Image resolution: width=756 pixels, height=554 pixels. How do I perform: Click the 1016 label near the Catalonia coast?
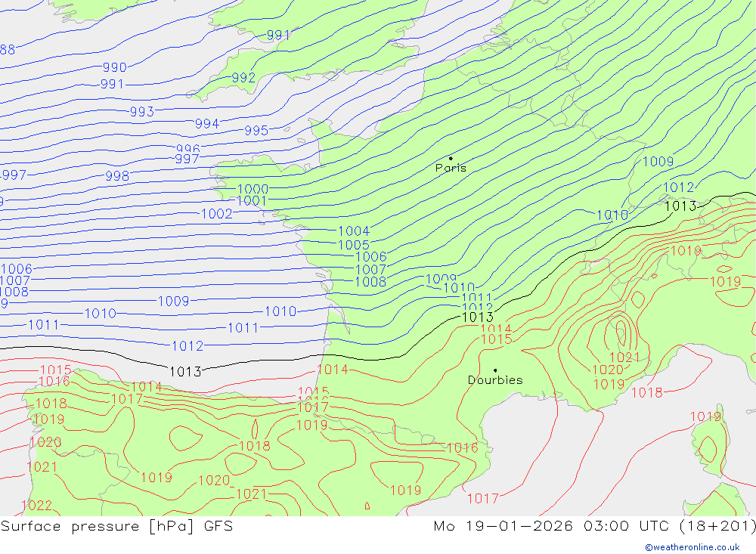(463, 448)
